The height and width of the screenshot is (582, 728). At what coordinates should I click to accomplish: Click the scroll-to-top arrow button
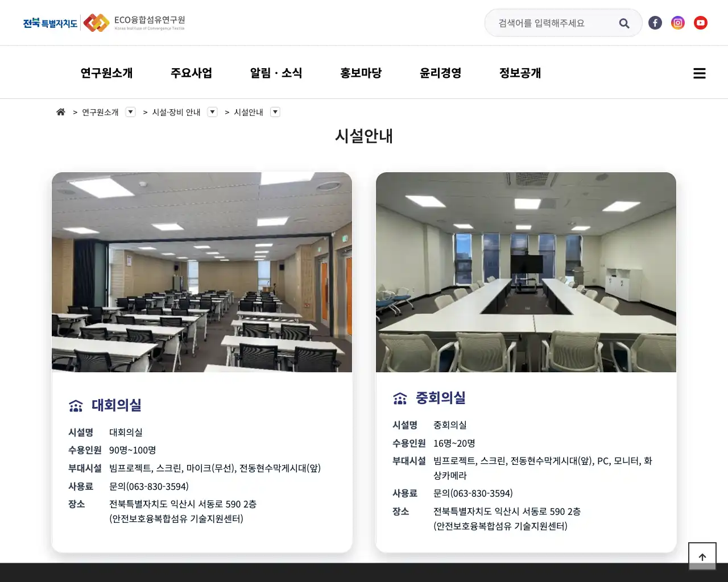point(702,556)
